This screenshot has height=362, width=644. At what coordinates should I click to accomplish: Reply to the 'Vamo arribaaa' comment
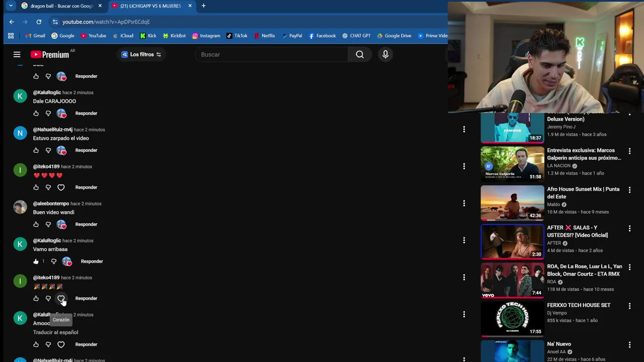[92, 261]
